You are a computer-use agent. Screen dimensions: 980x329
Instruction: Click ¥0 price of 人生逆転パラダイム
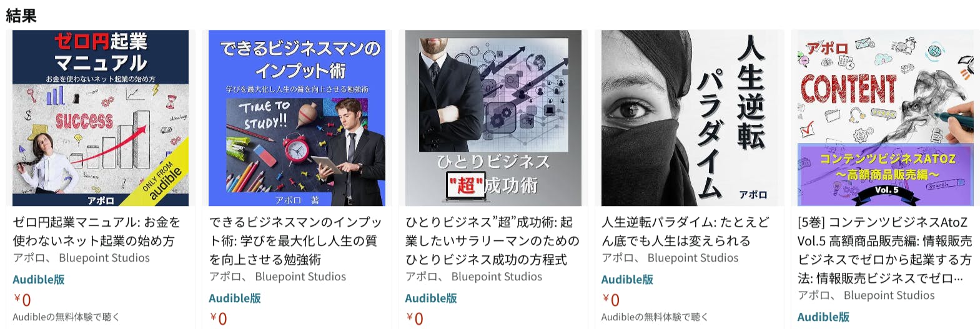[611, 300]
